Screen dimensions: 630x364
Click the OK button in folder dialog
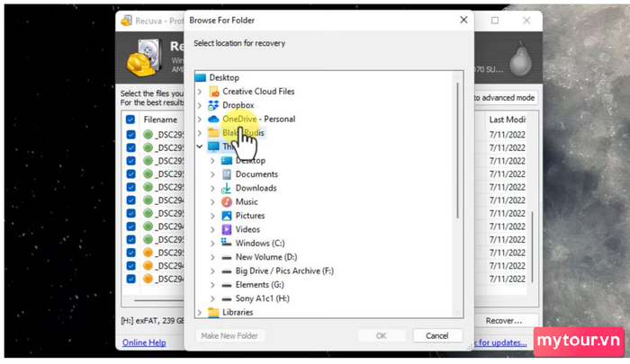click(x=381, y=336)
